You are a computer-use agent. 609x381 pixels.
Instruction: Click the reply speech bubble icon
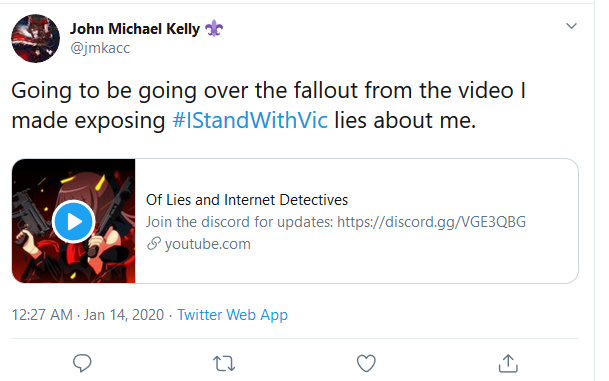point(82,363)
